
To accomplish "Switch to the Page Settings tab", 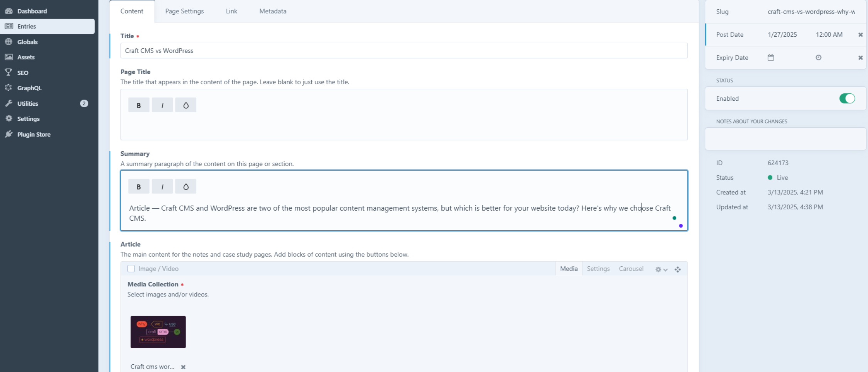I will click(184, 11).
